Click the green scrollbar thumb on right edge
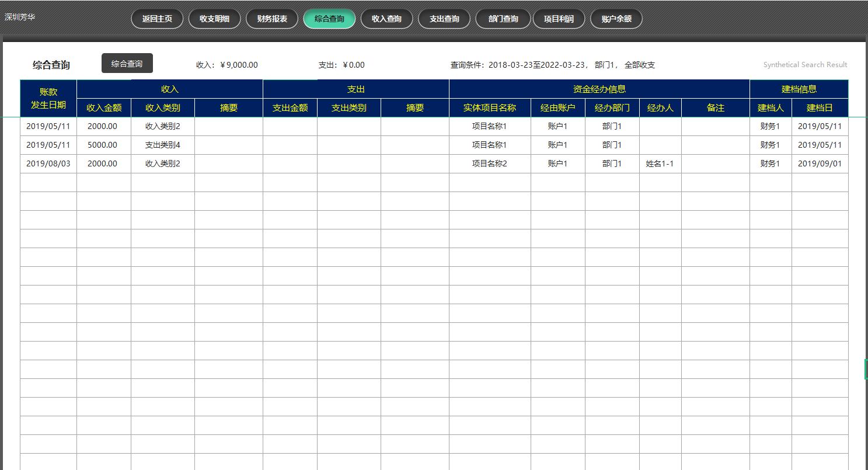Viewport: 868px width, 470px height. point(866,369)
